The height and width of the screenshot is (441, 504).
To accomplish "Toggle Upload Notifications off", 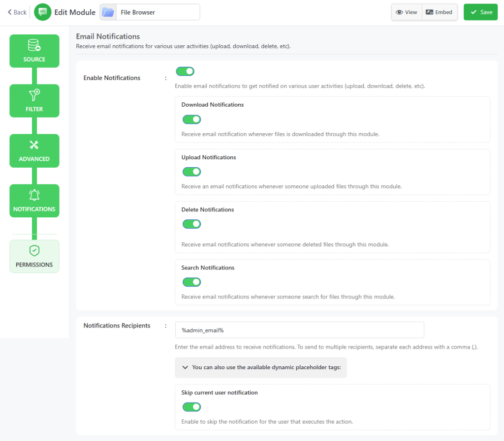I will tap(191, 172).
